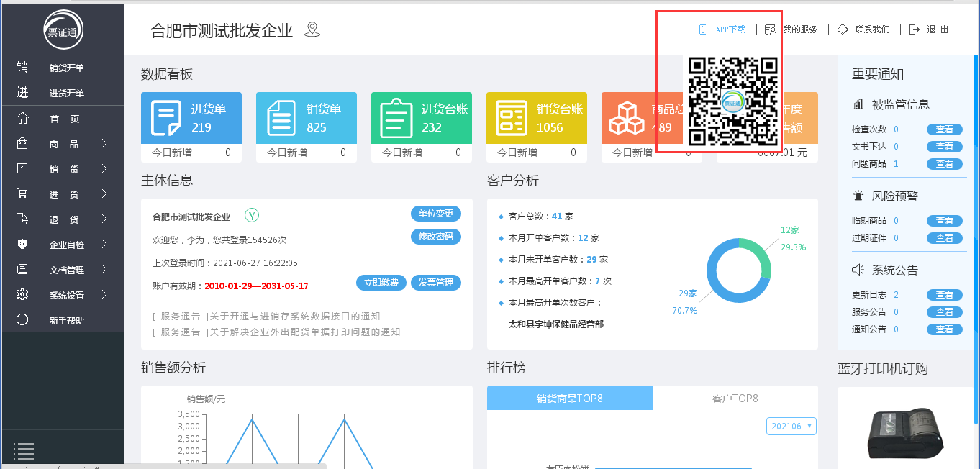The width and height of the screenshot is (980, 469).
Task: Click the cart icon beside 进货 menu
Action: [x=22, y=194]
